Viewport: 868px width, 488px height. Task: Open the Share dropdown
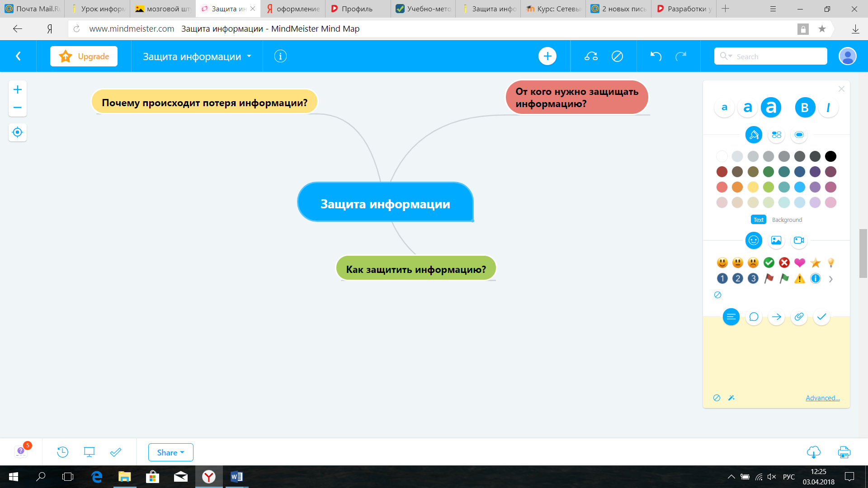click(170, 452)
